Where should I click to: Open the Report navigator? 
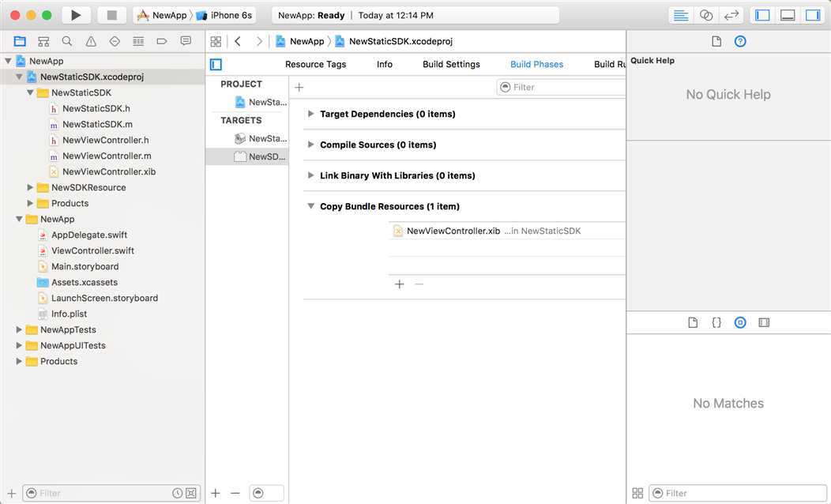click(186, 41)
